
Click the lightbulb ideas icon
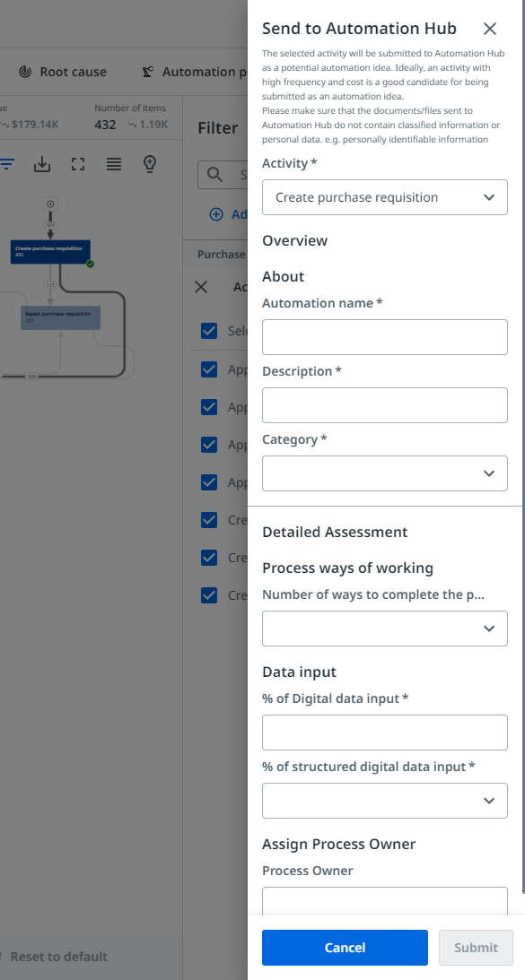click(149, 164)
